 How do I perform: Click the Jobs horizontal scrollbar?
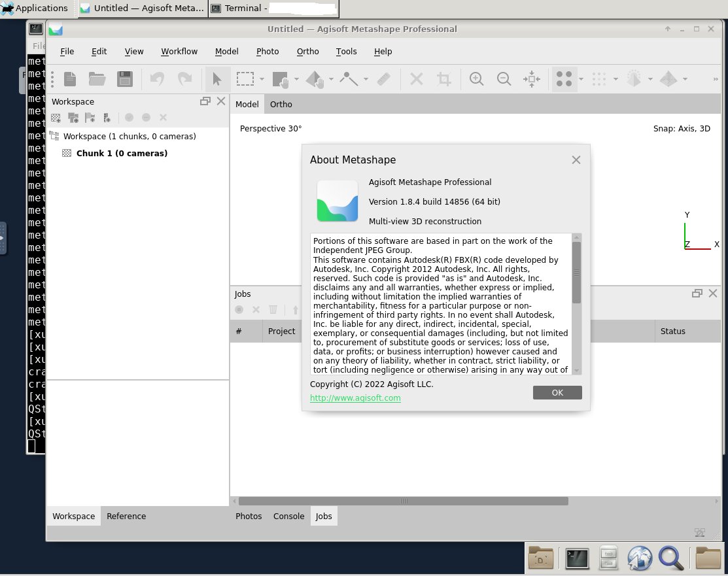[x=403, y=501]
